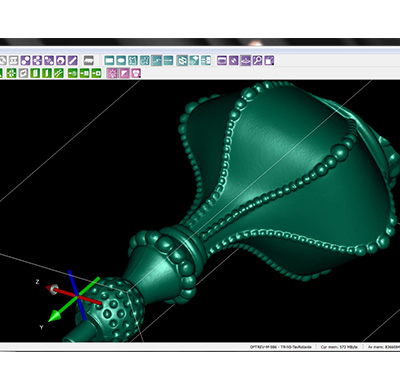The image size is (400, 381).
Task: Open the purple magnifier zoom tool
Action: point(257,60)
